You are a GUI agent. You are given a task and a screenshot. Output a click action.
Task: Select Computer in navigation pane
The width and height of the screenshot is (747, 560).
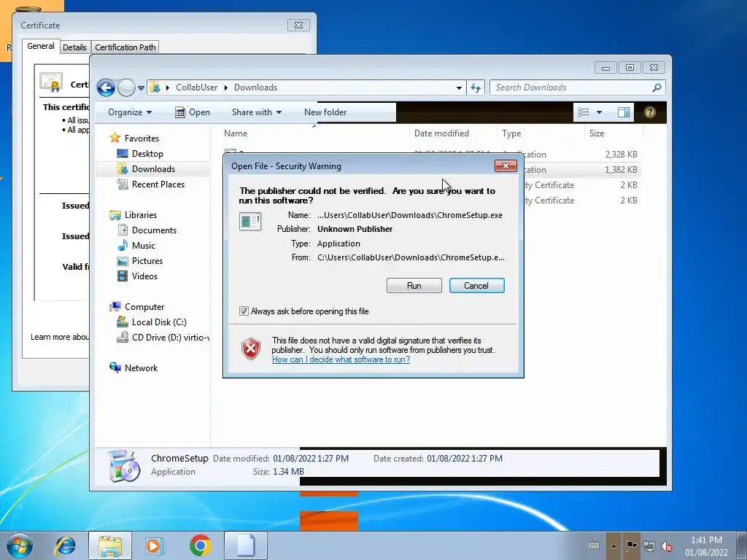point(144,307)
